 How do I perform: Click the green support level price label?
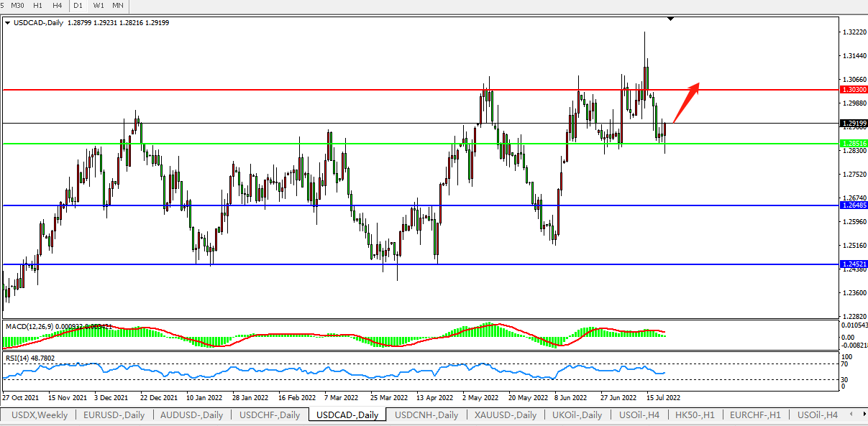coord(854,144)
